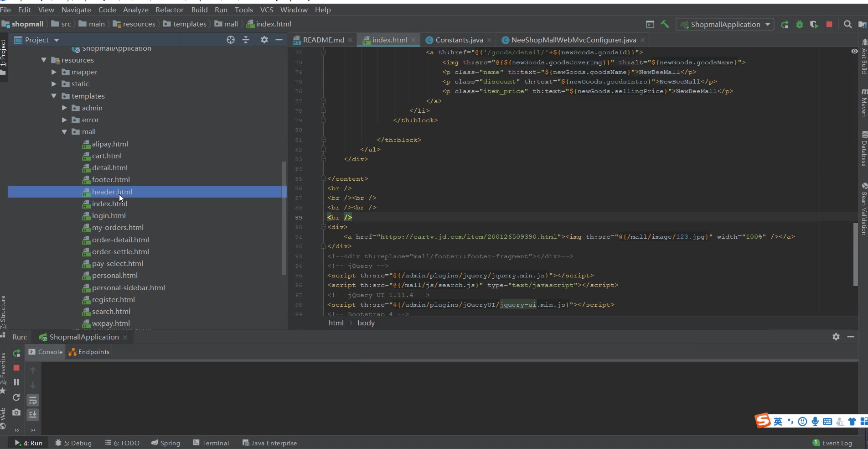This screenshot has height=449, width=868.
Task: Collapse the resources folder
Action: 44,60
